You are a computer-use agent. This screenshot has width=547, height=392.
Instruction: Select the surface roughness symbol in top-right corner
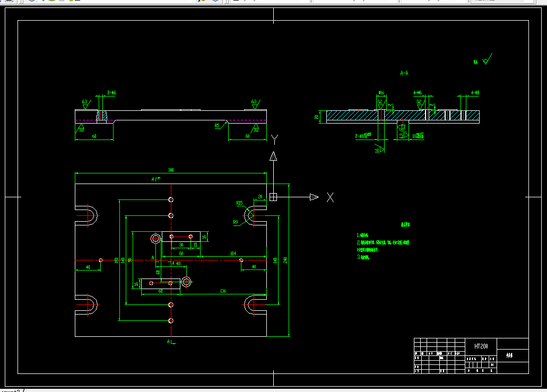pos(487,59)
